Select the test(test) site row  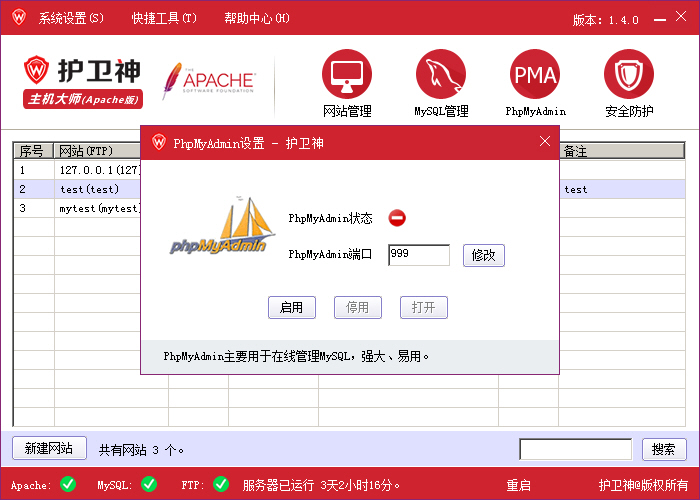click(x=77, y=189)
